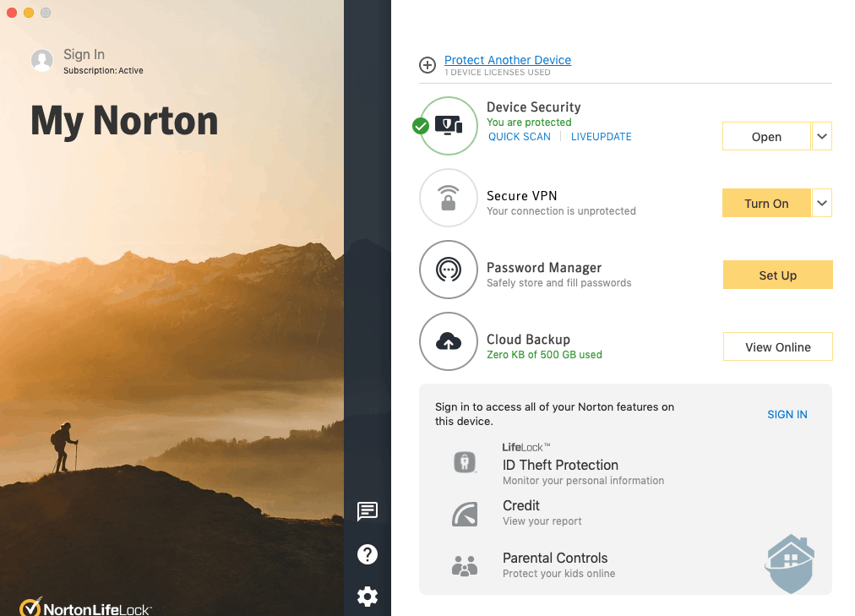Click the Parental Controls family icon
Viewport: 855px width, 616px height.
click(x=465, y=566)
